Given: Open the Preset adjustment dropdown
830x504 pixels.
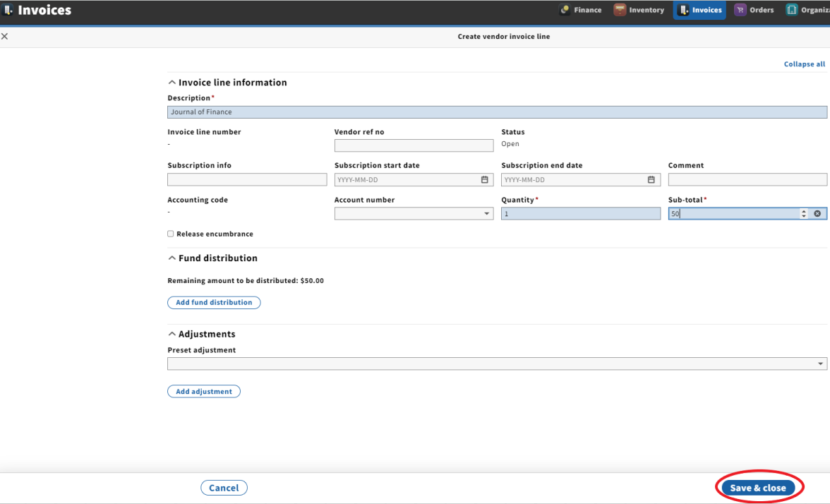Looking at the screenshot, I should point(497,364).
